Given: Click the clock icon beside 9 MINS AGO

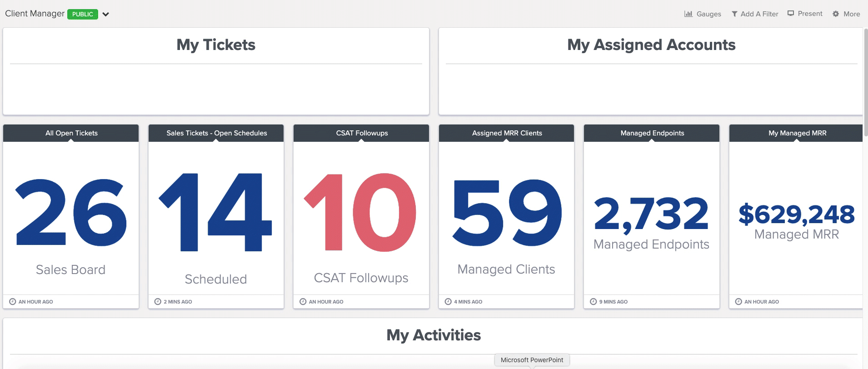Looking at the screenshot, I should pyautogui.click(x=593, y=301).
